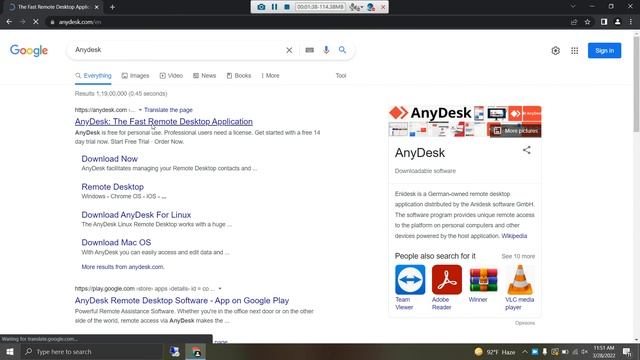Open Chrome three-dot menu
Screen dimensions: 640x360
(x=631, y=22)
